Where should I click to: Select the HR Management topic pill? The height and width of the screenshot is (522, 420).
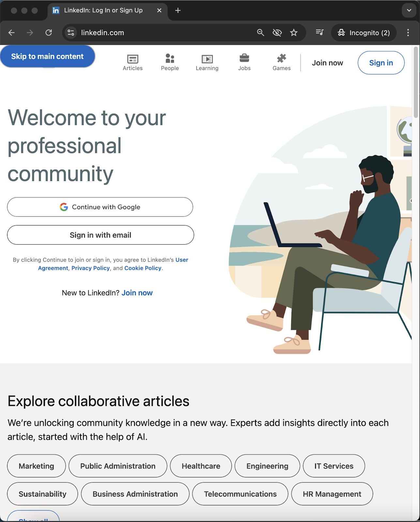[332, 494]
